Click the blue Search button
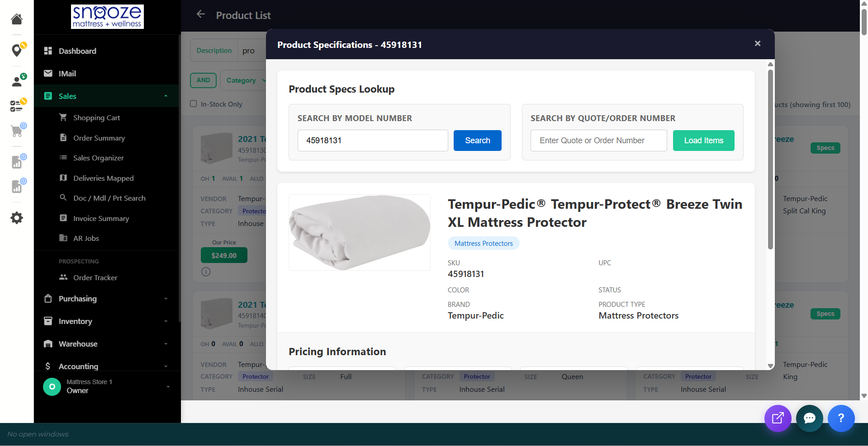868x446 pixels. click(x=477, y=141)
